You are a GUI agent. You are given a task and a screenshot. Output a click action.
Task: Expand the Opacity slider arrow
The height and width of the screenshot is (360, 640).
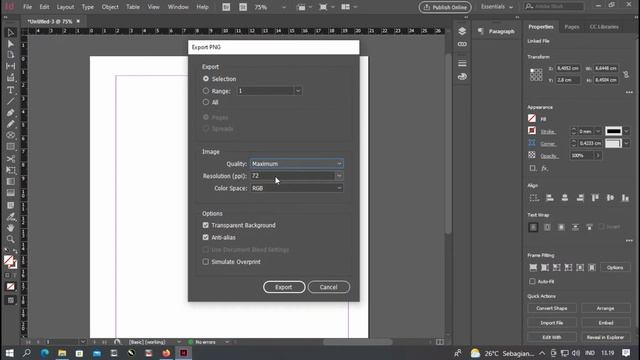(598, 156)
